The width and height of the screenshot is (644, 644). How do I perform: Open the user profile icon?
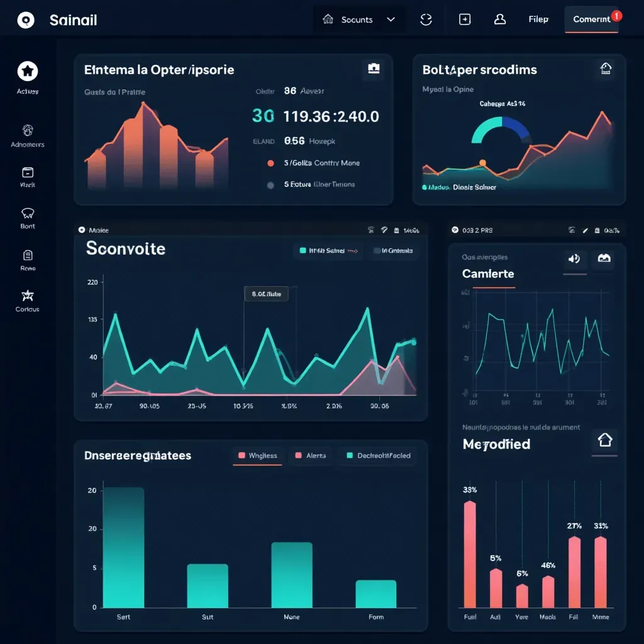coord(500,19)
